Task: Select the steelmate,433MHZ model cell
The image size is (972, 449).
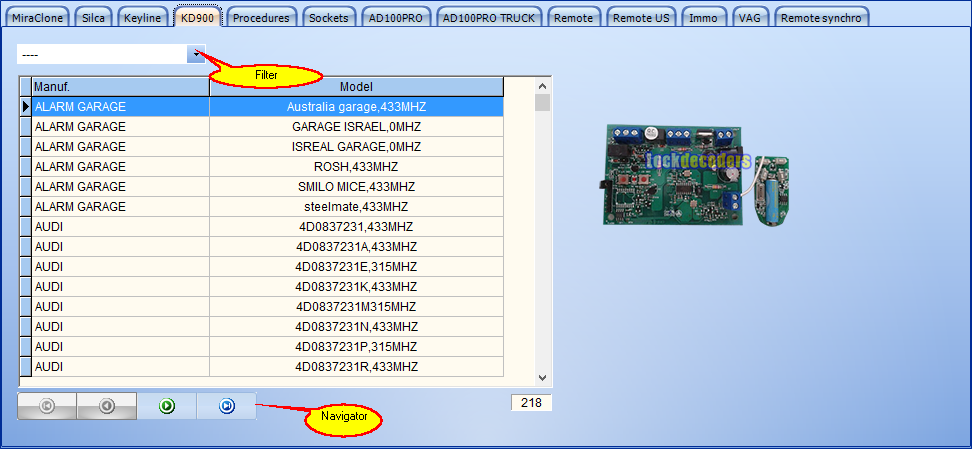Action: click(356, 207)
